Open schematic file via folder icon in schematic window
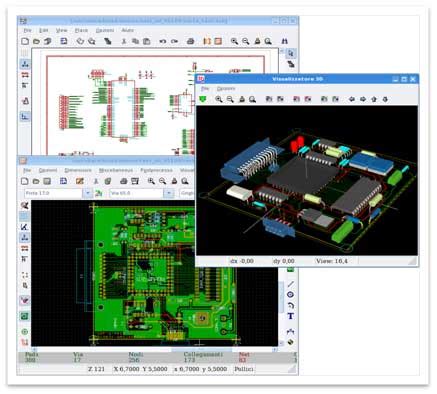This screenshot has height=394, width=437. point(36,41)
